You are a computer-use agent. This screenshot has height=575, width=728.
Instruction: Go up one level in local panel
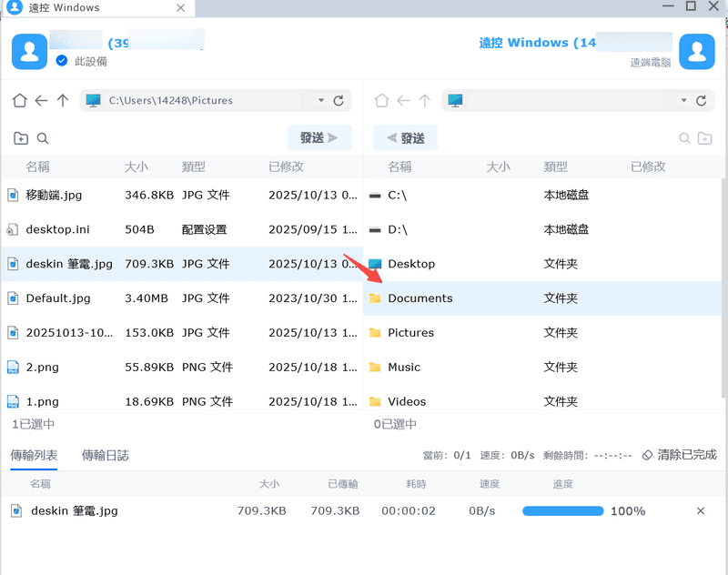(63, 100)
